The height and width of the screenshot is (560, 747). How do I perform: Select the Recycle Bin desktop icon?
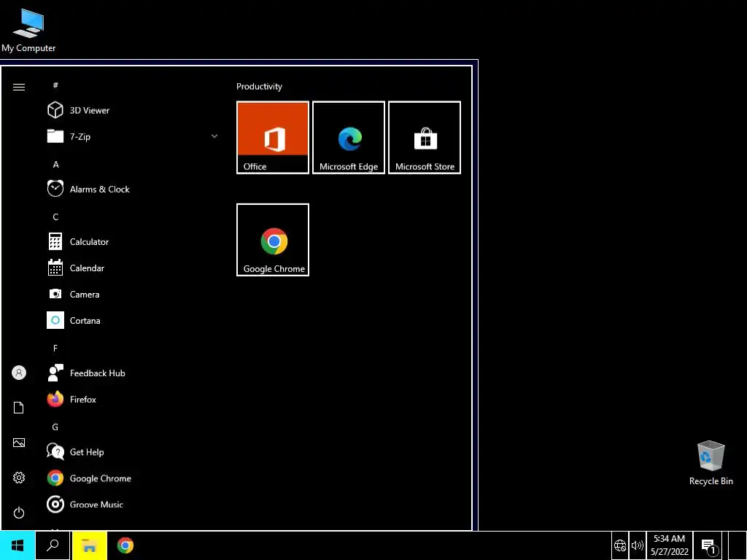coord(711,463)
